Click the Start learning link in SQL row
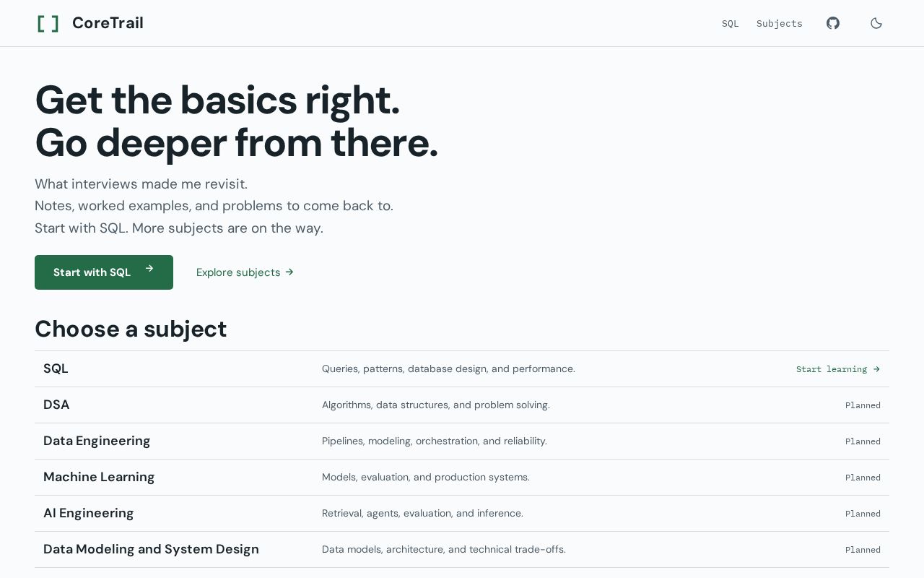924x578 pixels. [838, 369]
